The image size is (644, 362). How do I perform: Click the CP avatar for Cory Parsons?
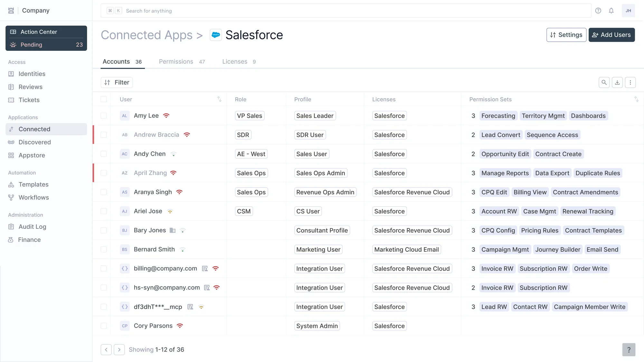125,326
